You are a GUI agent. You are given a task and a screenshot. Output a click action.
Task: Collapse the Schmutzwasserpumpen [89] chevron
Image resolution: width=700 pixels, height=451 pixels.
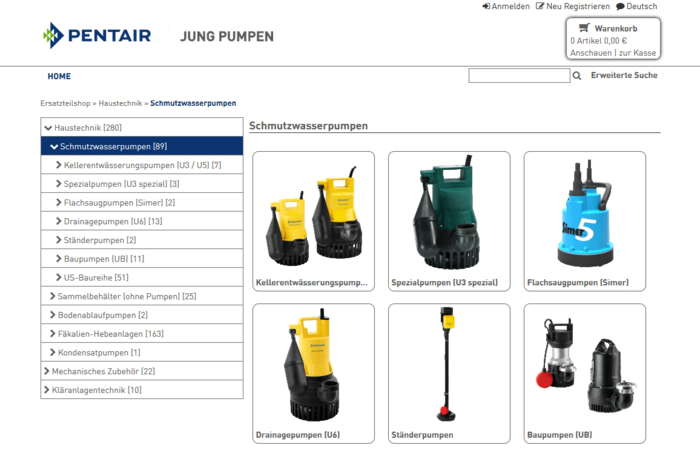pos(54,146)
